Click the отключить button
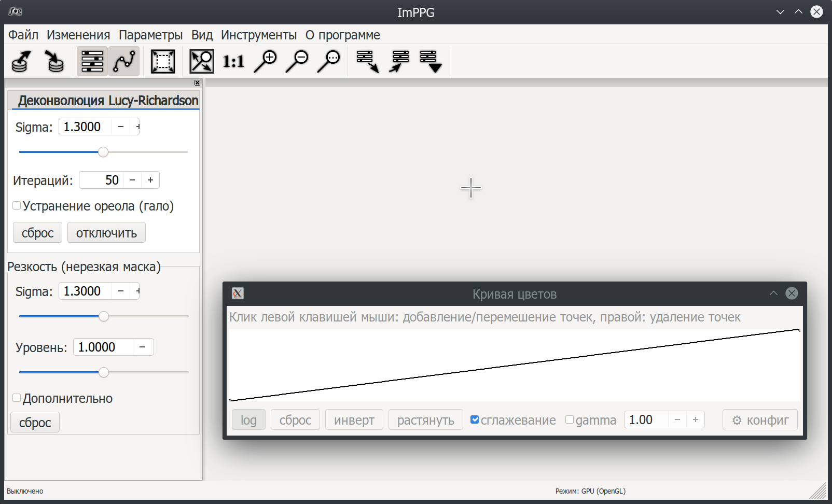 click(106, 233)
